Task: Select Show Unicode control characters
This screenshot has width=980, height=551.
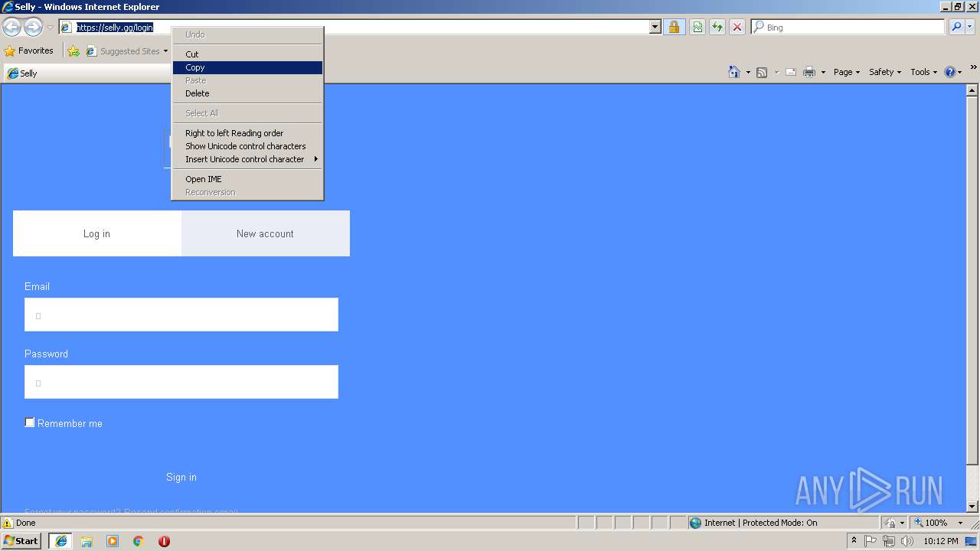Action: tap(247, 146)
